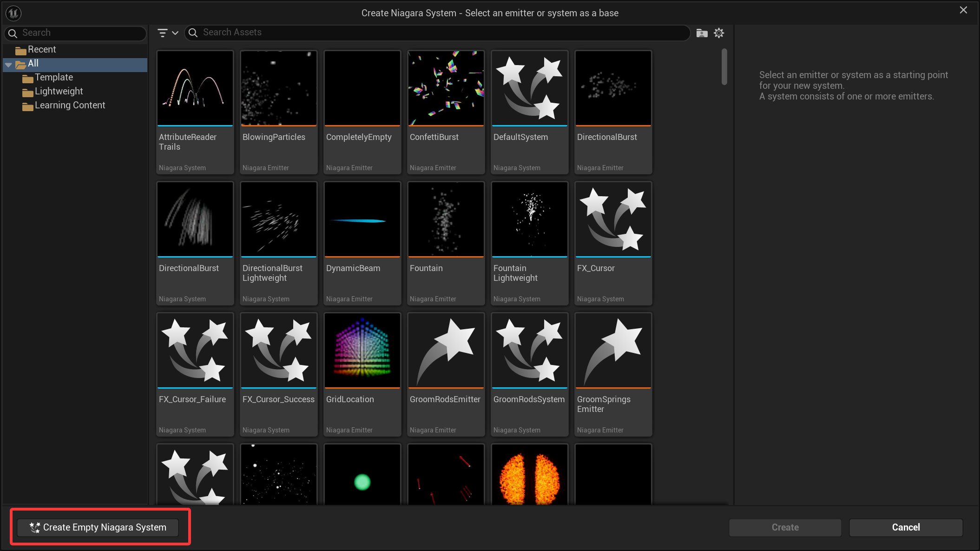Collapse the All folder tree arrow
The image size is (980, 551).
coord(8,65)
